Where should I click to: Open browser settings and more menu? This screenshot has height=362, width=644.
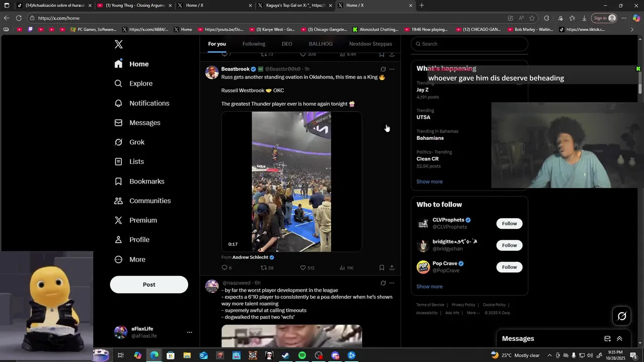(624, 18)
